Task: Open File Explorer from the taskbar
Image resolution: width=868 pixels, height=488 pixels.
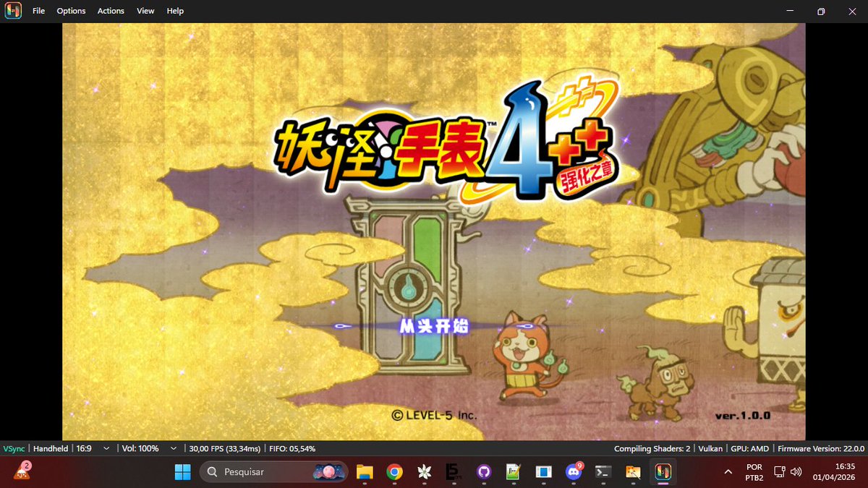Action: [364, 472]
